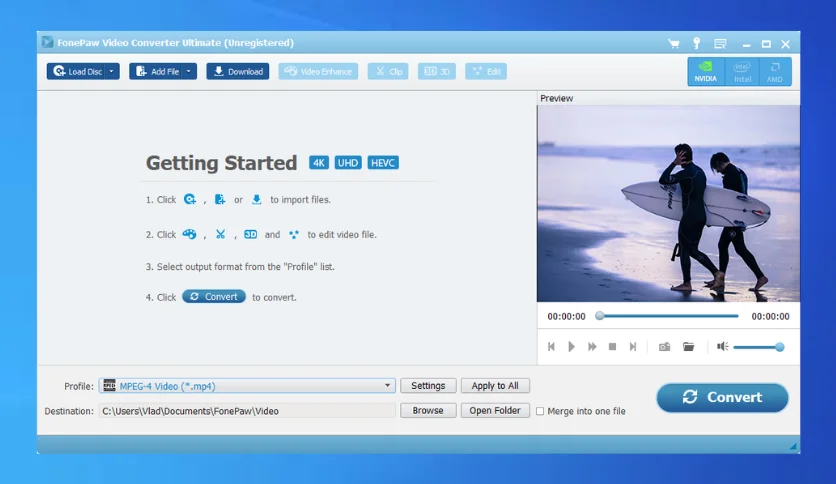Take a snapshot with camera icon

point(664,347)
